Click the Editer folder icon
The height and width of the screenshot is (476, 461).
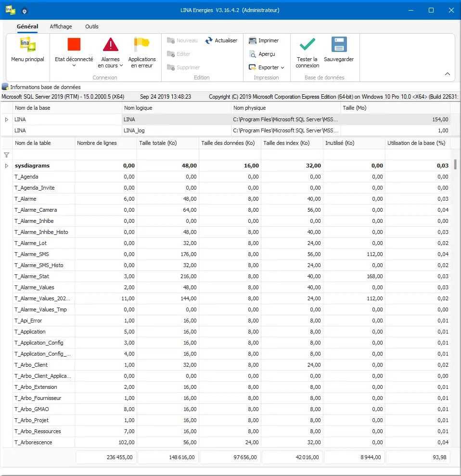pos(171,54)
